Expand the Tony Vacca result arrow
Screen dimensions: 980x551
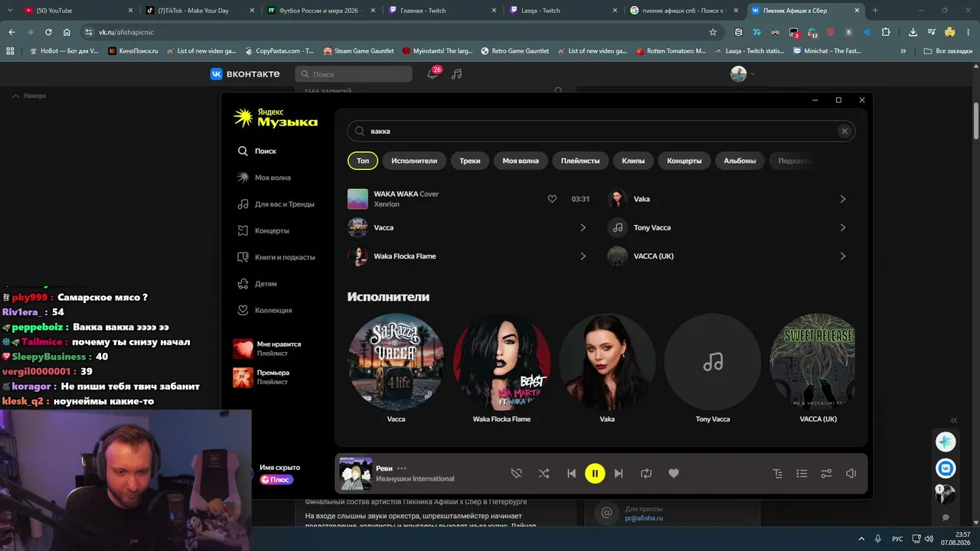click(x=843, y=228)
